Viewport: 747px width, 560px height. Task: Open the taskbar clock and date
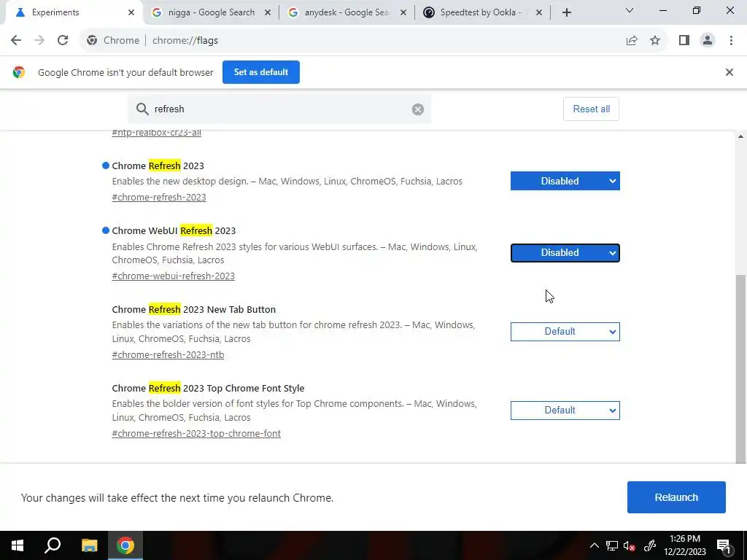coord(684,545)
